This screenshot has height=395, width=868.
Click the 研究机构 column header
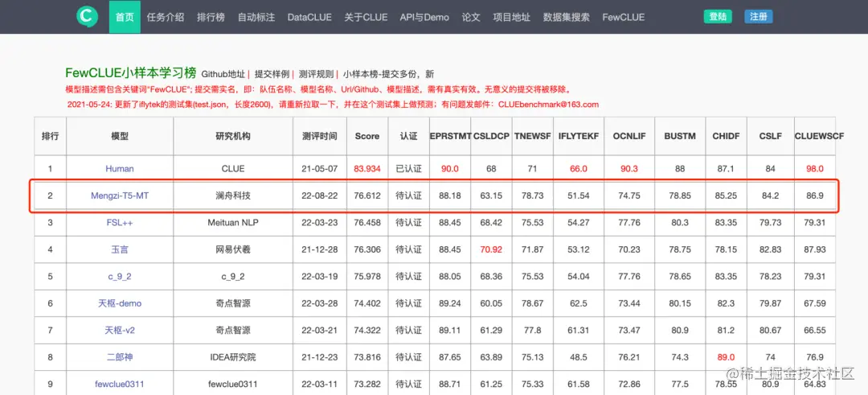232,136
